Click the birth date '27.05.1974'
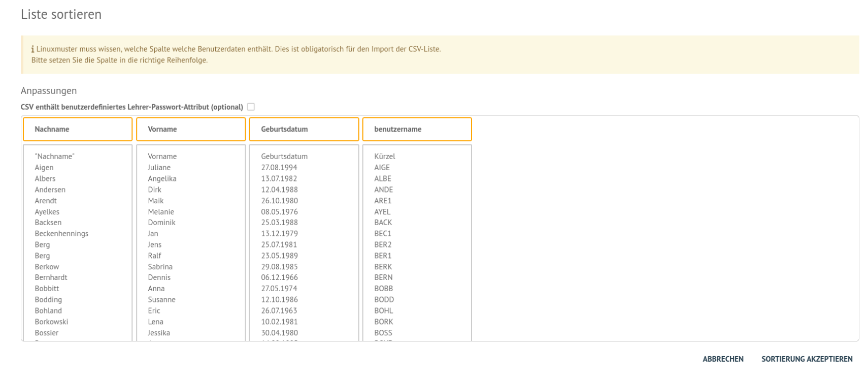The width and height of the screenshot is (868, 374). click(x=279, y=289)
